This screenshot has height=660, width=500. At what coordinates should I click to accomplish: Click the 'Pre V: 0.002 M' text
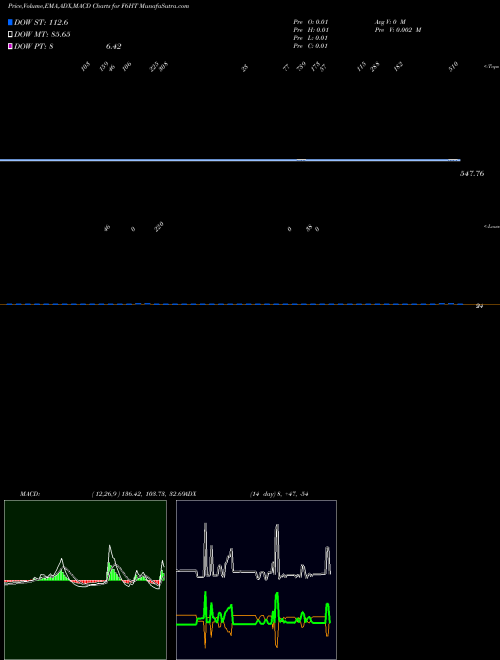point(398,30)
